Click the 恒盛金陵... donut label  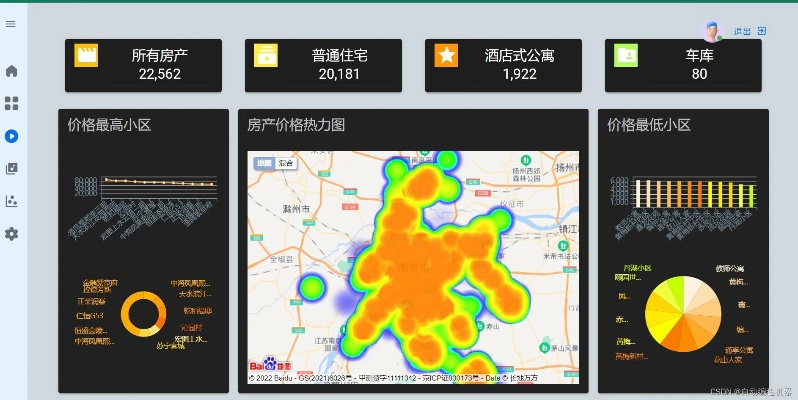[x=91, y=331]
